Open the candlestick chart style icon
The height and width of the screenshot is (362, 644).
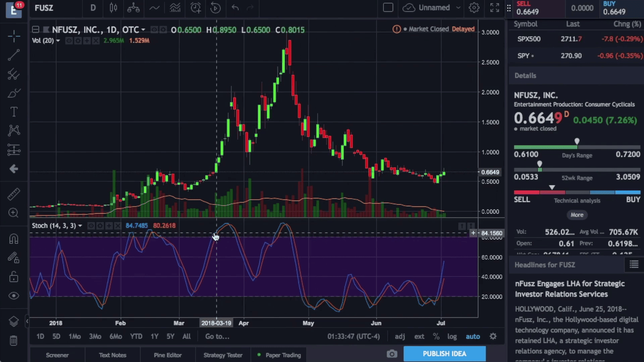tap(113, 8)
